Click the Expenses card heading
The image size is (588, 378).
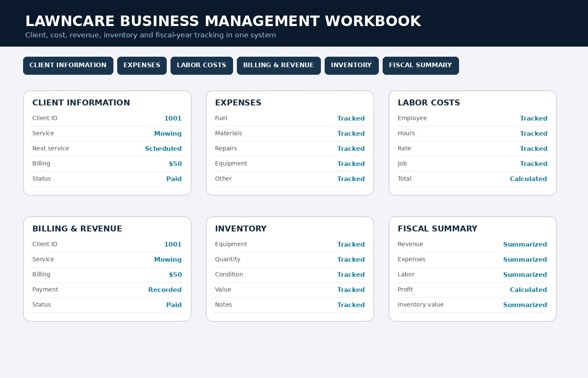(x=238, y=103)
